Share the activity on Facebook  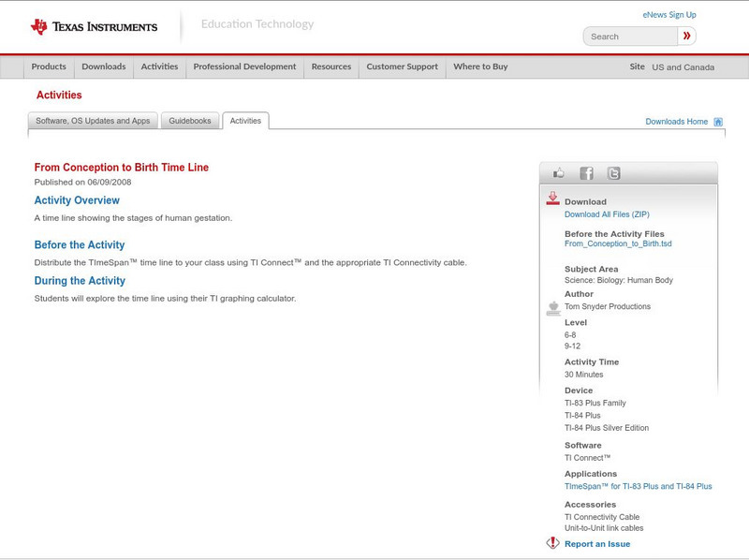tap(586, 173)
